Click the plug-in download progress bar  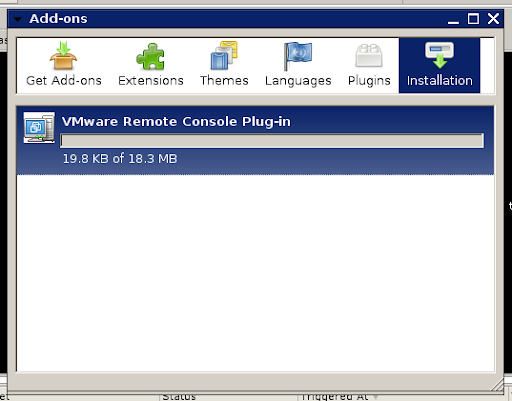(272, 141)
